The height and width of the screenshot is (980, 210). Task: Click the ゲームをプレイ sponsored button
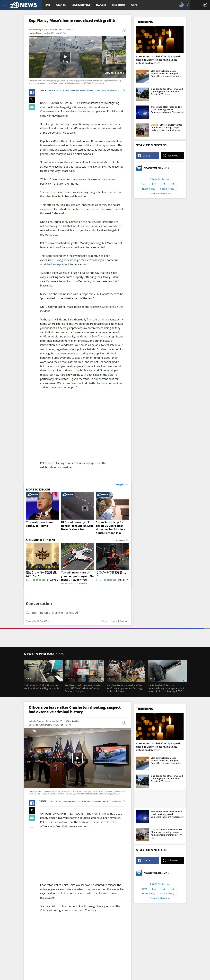[x=53, y=580]
